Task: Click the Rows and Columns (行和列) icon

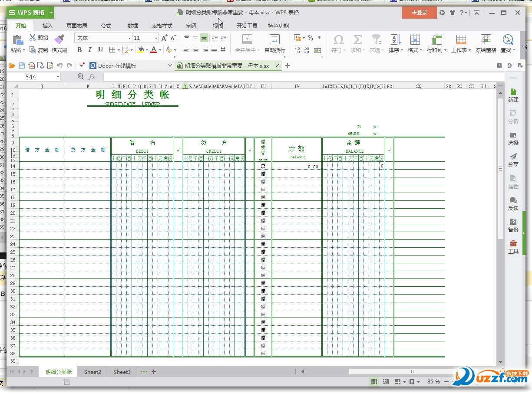Action: pos(436,39)
